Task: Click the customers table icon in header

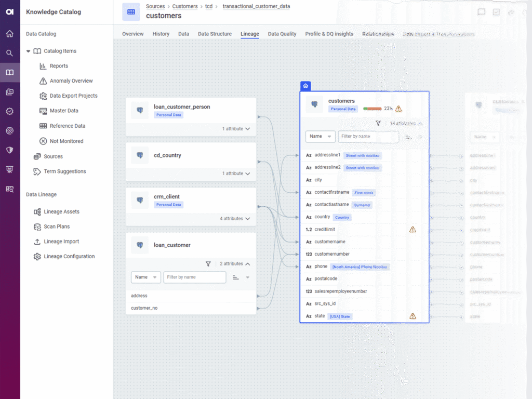Action: pos(131,12)
